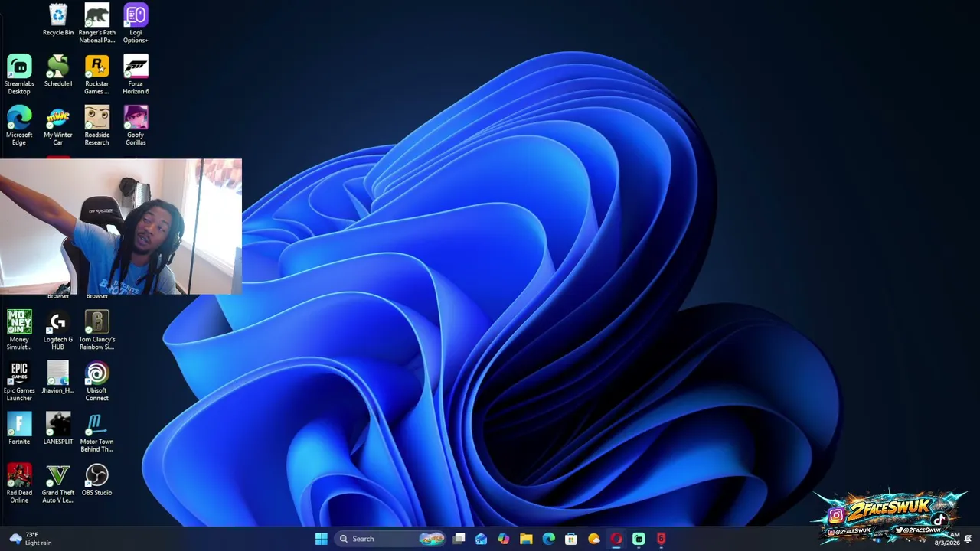Open the pinned sun-and-cloud app on the taskbar
The width and height of the screenshot is (980, 551).
593,539
